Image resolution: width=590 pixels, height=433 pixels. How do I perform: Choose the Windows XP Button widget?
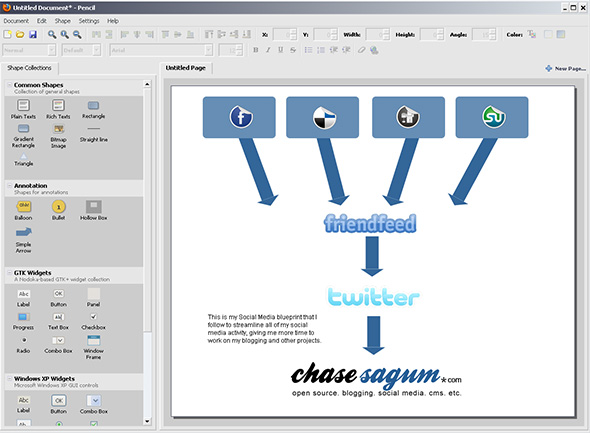click(58, 404)
